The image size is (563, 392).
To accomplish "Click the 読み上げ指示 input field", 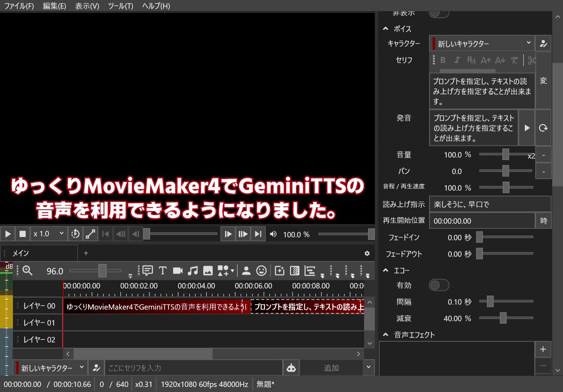I will pos(490,204).
